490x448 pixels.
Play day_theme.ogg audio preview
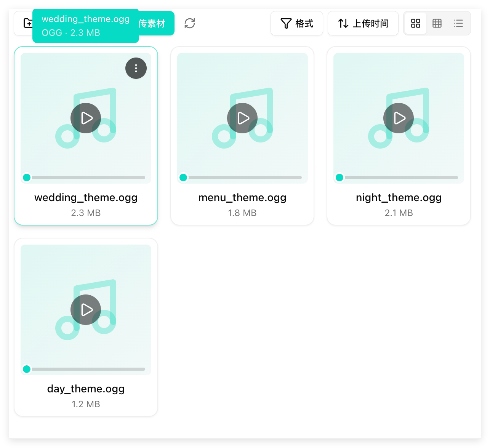86,310
